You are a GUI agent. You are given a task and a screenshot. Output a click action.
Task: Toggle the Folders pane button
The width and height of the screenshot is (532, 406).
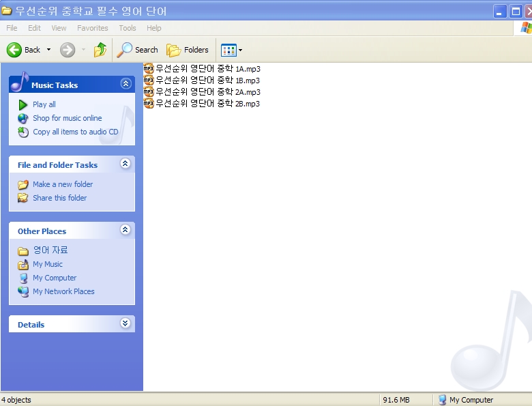188,50
